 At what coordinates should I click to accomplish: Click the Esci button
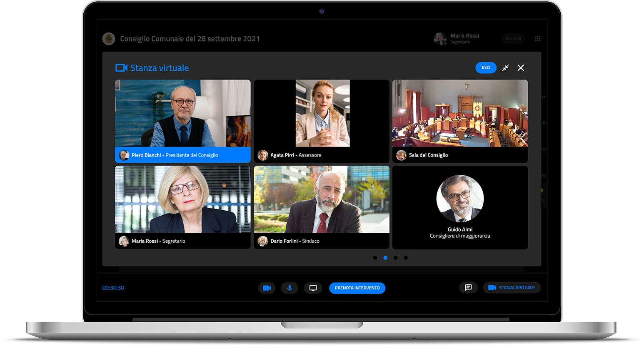[x=486, y=68]
